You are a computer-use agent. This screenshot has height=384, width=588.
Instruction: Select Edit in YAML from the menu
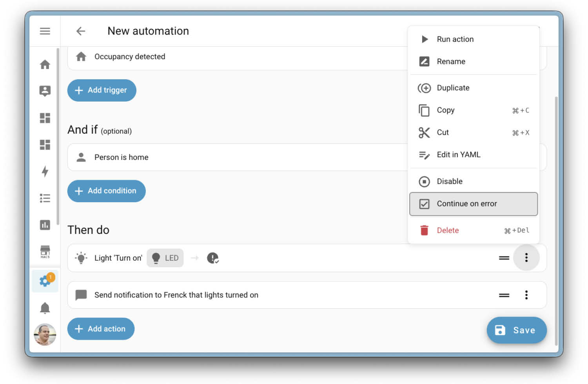click(459, 154)
